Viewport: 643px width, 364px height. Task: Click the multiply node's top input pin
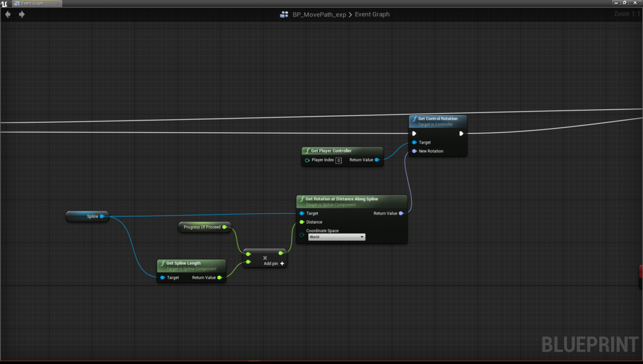[249, 254]
